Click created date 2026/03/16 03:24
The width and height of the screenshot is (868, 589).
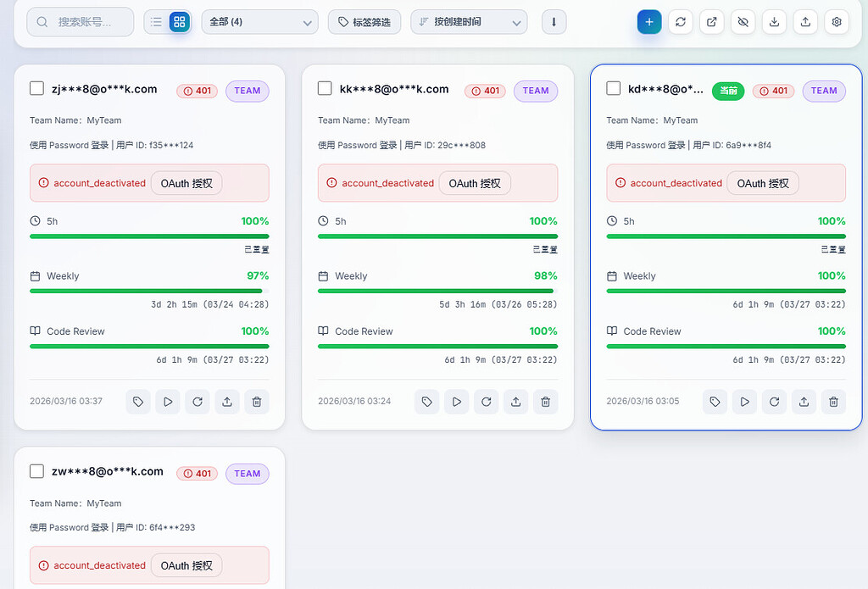[x=354, y=402]
